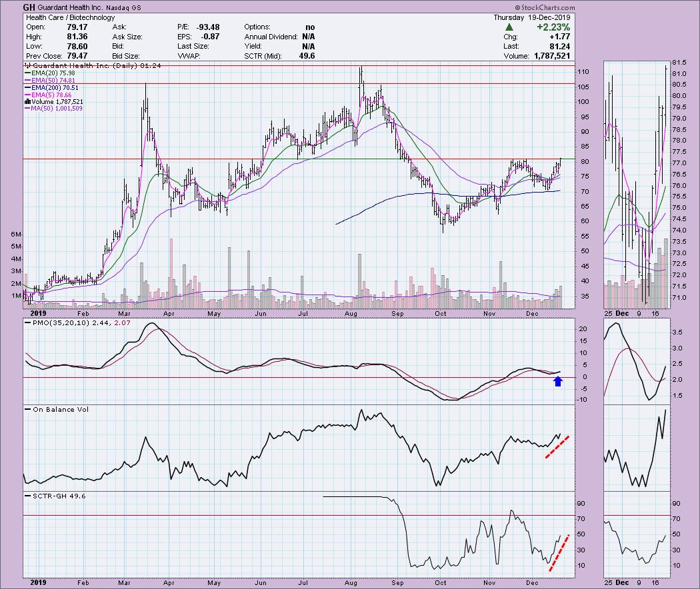Click the Health Care / Biotechnology sector label

coord(71,17)
